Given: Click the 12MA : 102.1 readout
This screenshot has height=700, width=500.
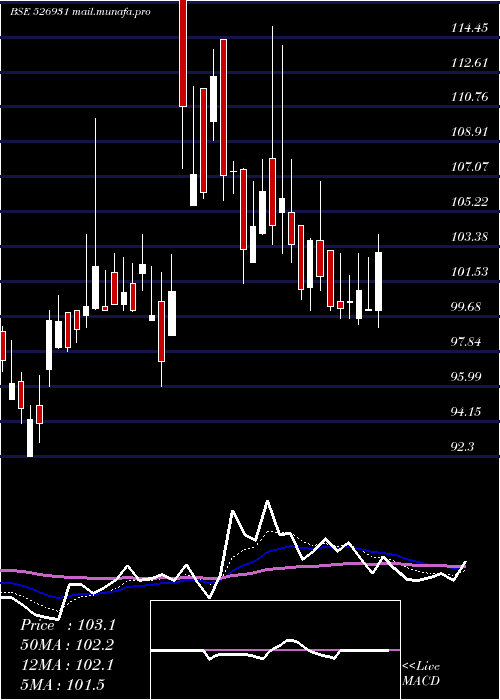Looking at the screenshot, I should coord(67,665).
